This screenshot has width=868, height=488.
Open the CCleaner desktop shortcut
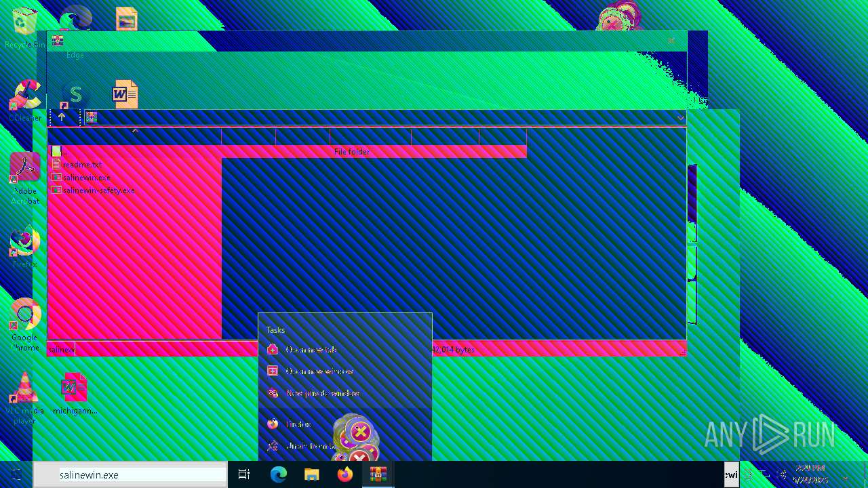click(x=24, y=101)
